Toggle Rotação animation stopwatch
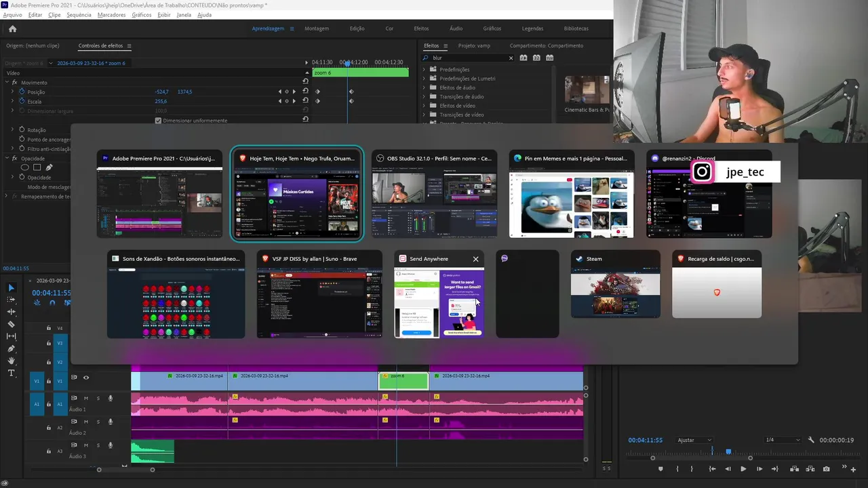The height and width of the screenshot is (488, 868). (22, 129)
